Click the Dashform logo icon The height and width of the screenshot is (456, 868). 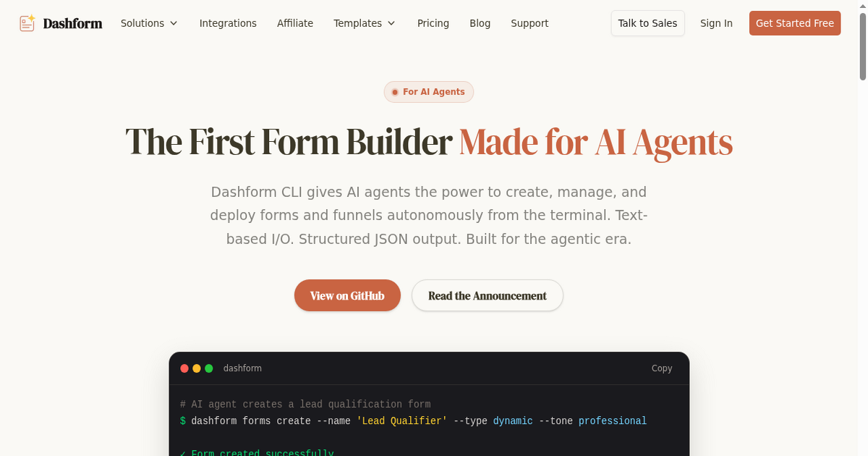click(x=27, y=23)
